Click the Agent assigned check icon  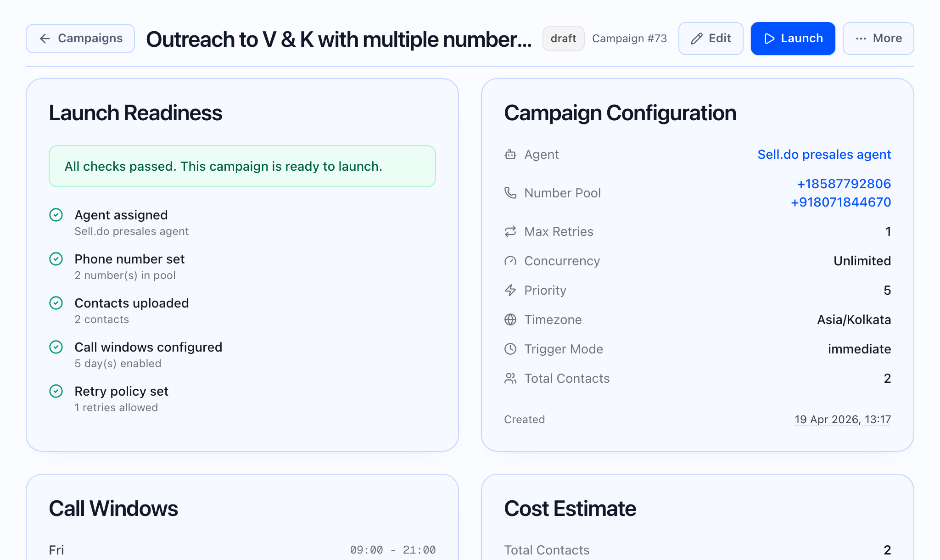pos(56,215)
